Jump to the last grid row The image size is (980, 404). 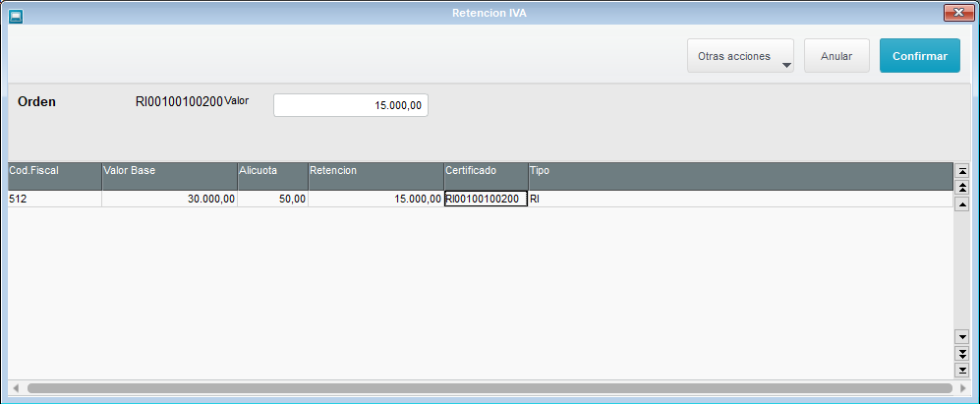click(962, 371)
